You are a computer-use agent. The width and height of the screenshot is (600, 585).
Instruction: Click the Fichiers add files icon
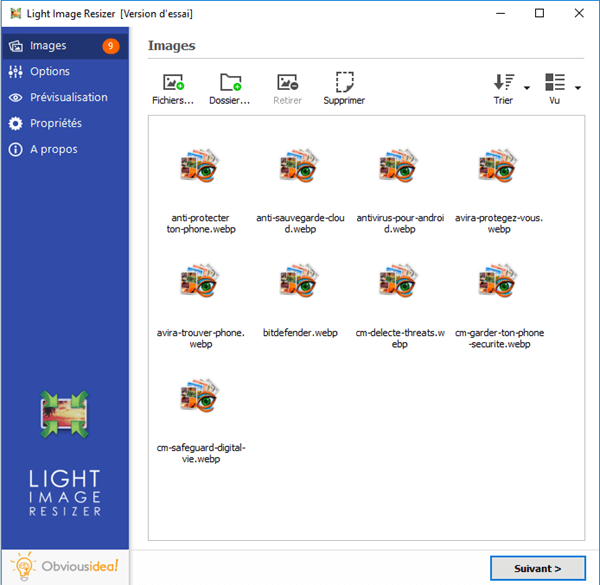(173, 82)
